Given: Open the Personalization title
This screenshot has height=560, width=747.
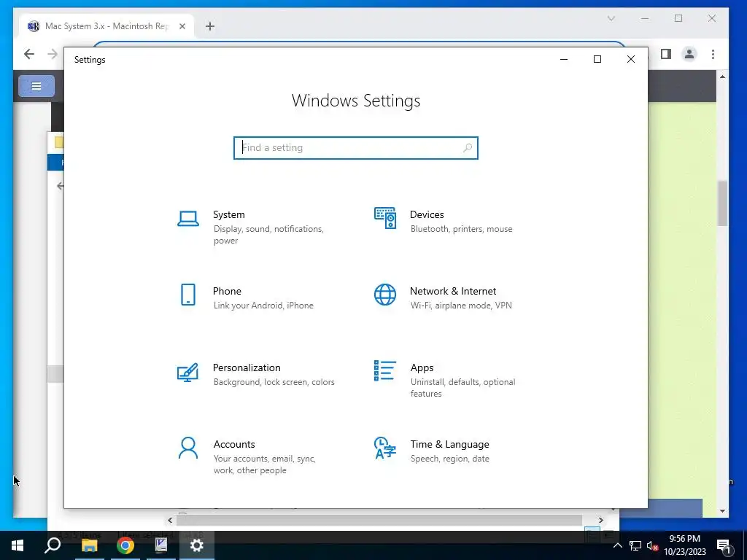Looking at the screenshot, I should pyautogui.click(x=247, y=367).
